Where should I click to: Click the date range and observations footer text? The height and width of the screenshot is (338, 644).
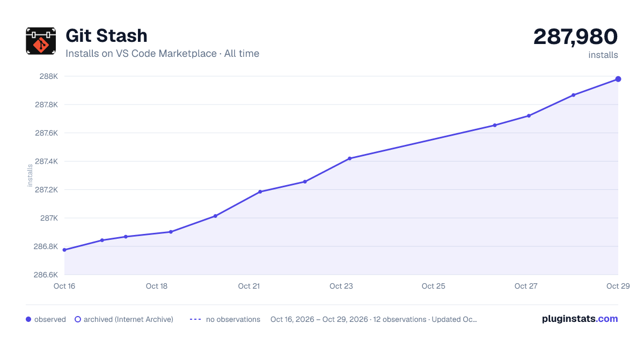click(374, 319)
